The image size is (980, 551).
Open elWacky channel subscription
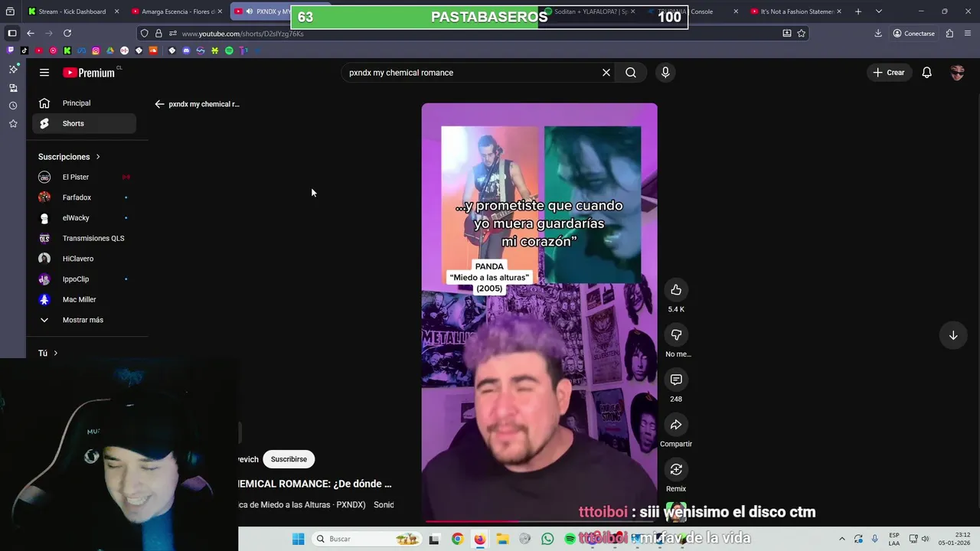(84, 218)
